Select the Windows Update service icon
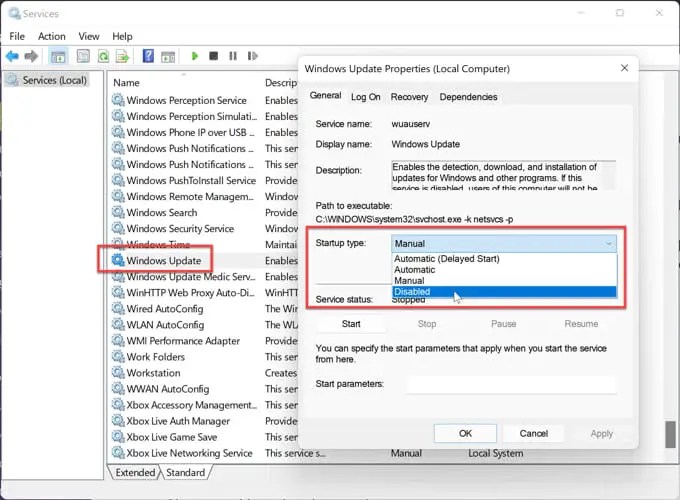This screenshot has height=500, width=680. pos(118,260)
